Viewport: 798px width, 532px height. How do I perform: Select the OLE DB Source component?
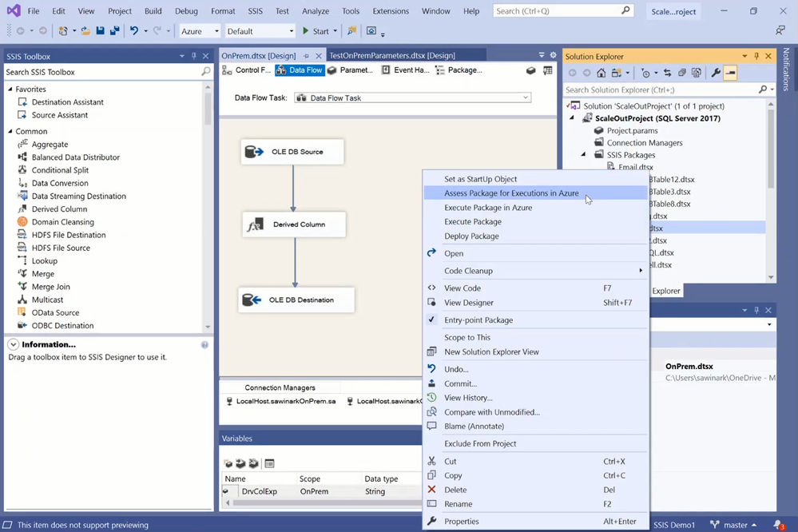point(292,152)
